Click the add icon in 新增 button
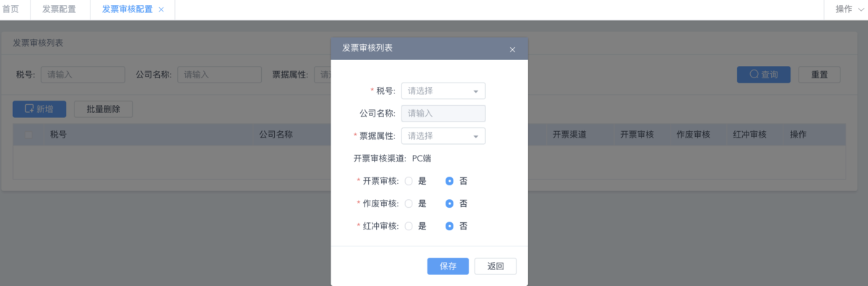The height and width of the screenshot is (286, 868). coord(30,109)
